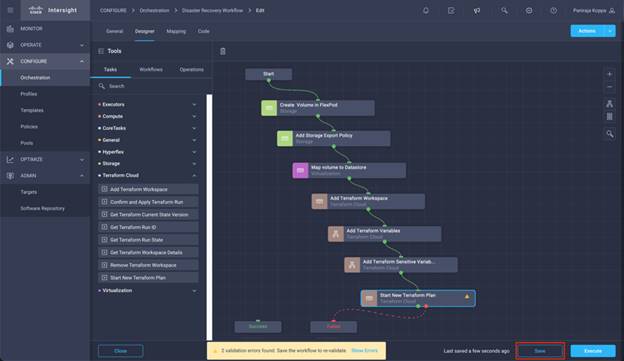This screenshot has width=624, height=361.
Task: Click the Monitor sidebar icon
Action: [x=10, y=29]
